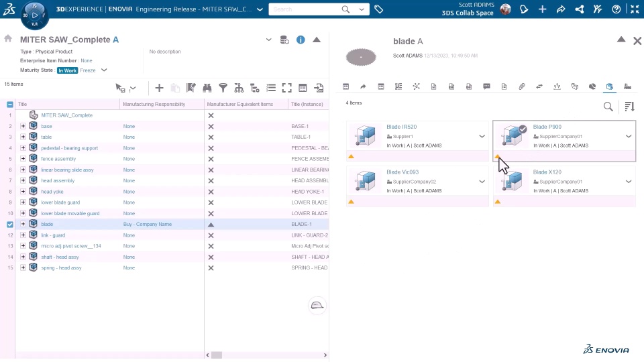Click the magnifier search icon in blade panel
The image size is (644, 362).
608,107
